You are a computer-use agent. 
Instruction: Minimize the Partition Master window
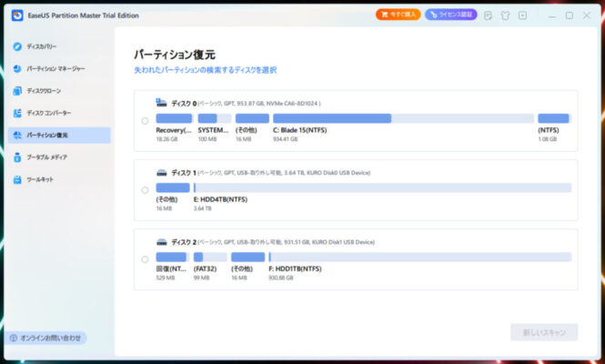click(x=552, y=15)
